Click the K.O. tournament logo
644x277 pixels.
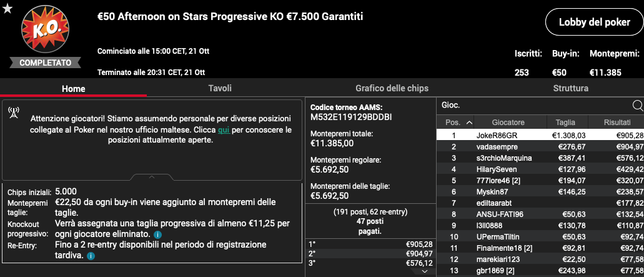45,29
